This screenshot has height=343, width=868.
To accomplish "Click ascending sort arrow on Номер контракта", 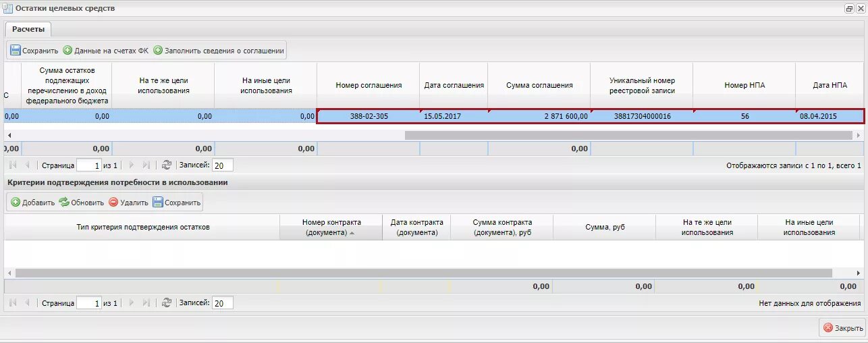I will pos(352,233).
